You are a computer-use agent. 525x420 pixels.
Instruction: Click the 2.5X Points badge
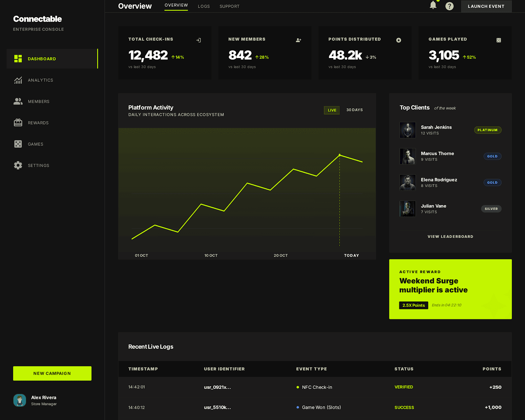[x=413, y=305]
